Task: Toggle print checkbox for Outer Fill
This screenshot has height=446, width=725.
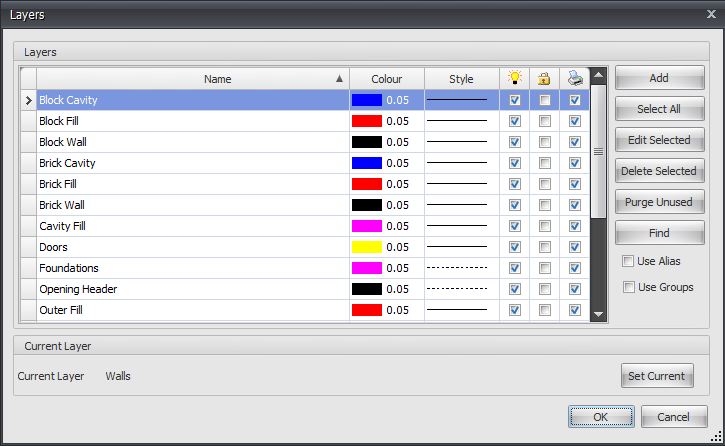Action: tap(575, 310)
